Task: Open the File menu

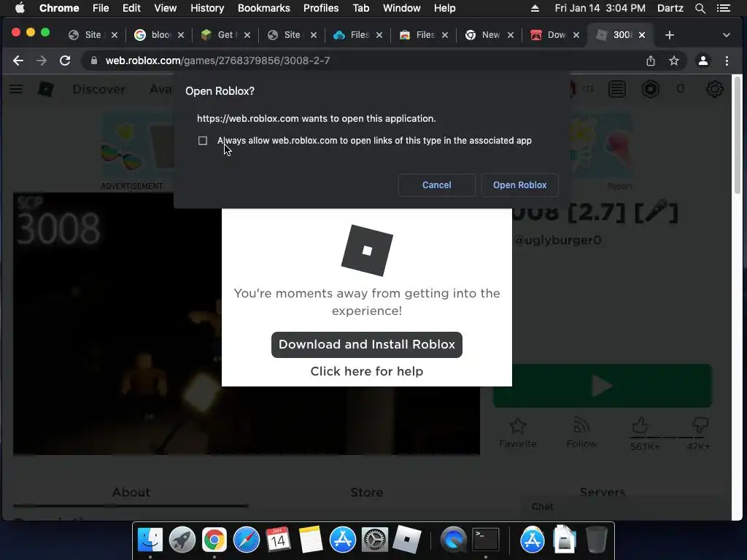Action: point(101,8)
